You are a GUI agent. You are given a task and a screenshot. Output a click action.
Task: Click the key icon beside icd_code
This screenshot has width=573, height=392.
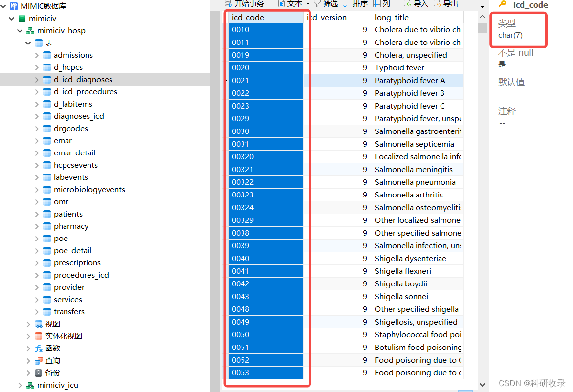503,4
